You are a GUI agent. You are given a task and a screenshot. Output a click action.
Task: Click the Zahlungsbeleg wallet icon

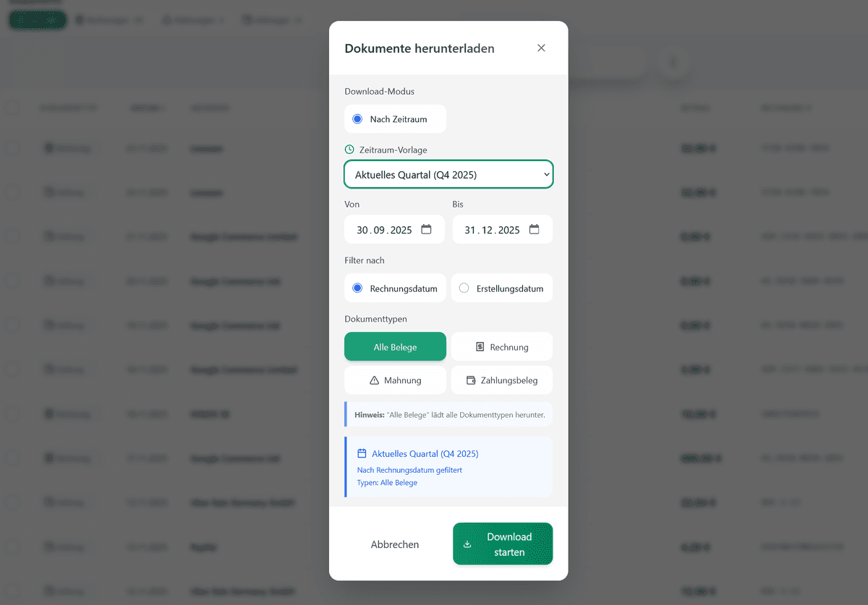471,380
